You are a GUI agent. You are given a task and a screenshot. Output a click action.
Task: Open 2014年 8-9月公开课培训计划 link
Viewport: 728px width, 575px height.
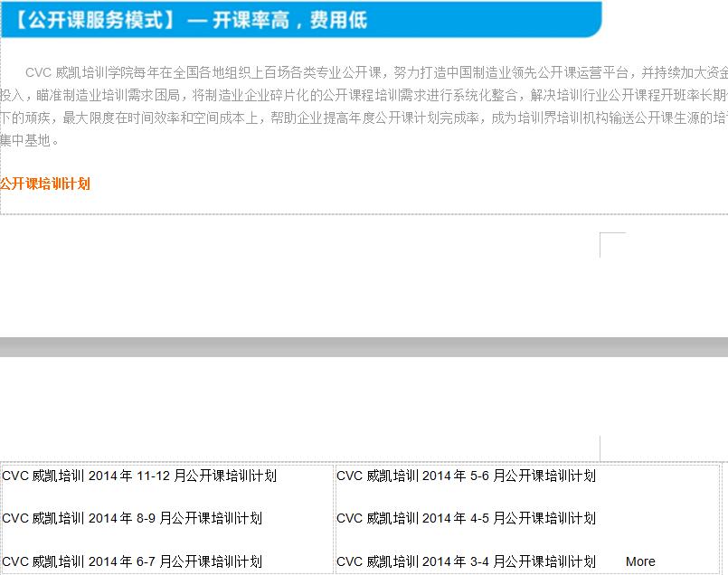coord(132,518)
